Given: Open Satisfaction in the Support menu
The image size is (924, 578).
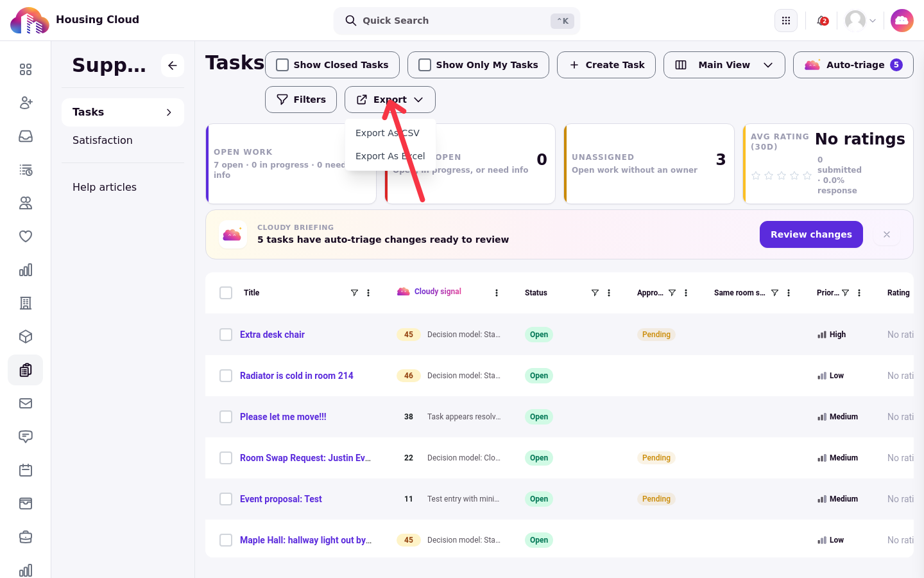Looking at the screenshot, I should pyautogui.click(x=103, y=140).
